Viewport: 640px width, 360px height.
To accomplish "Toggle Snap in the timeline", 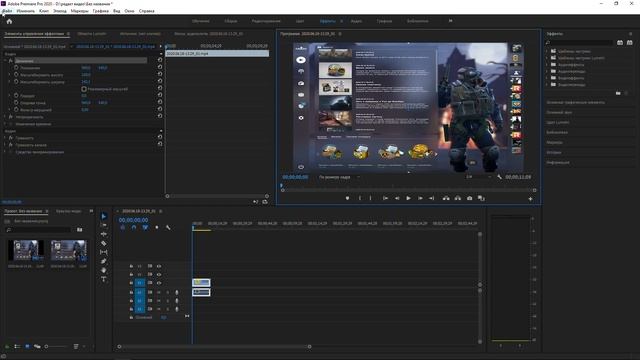I will (134, 227).
